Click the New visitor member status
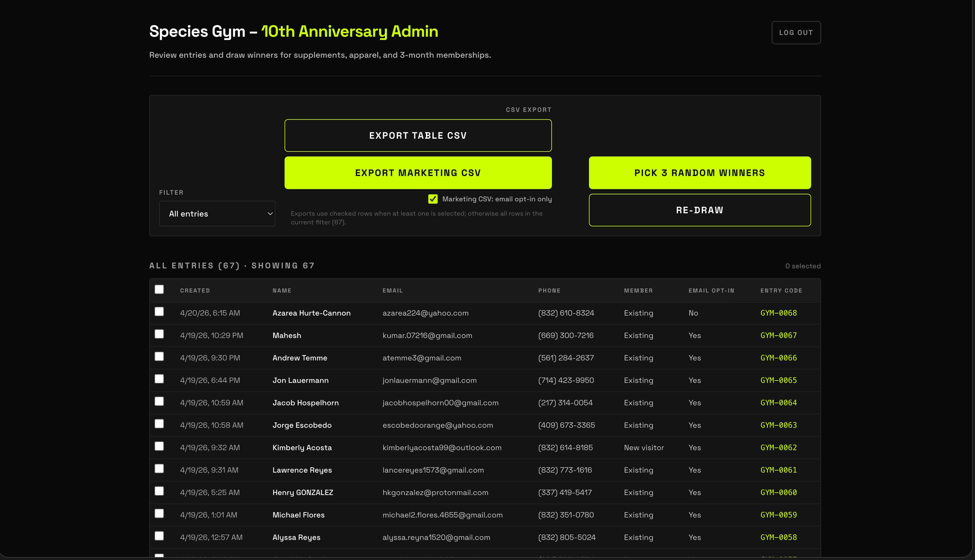Image resolution: width=975 pixels, height=560 pixels. coord(644,448)
